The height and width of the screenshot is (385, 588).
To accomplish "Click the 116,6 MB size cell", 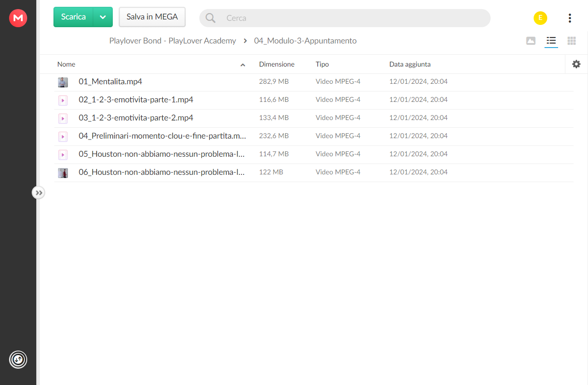I will click(x=274, y=100).
